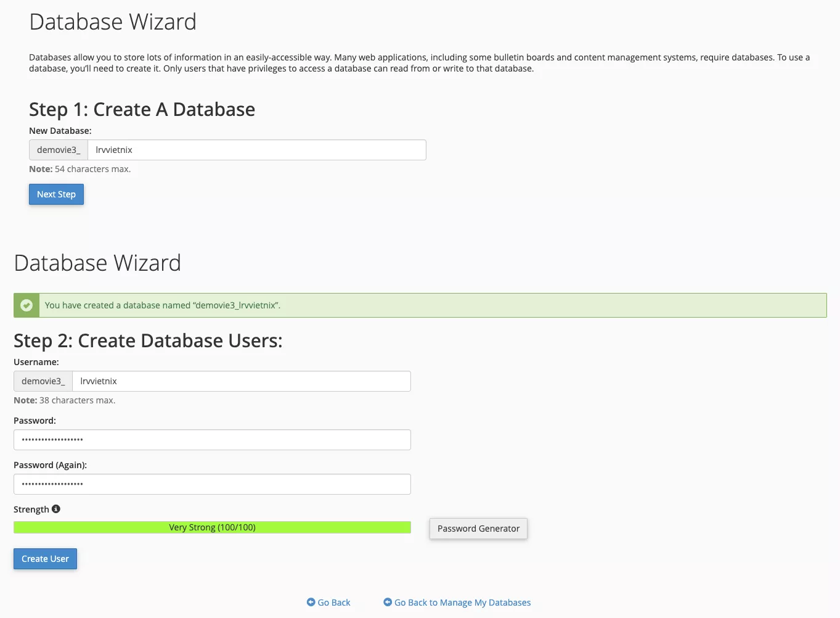
Task: Click the arrow icon beside Go Back
Action: point(311,602)
